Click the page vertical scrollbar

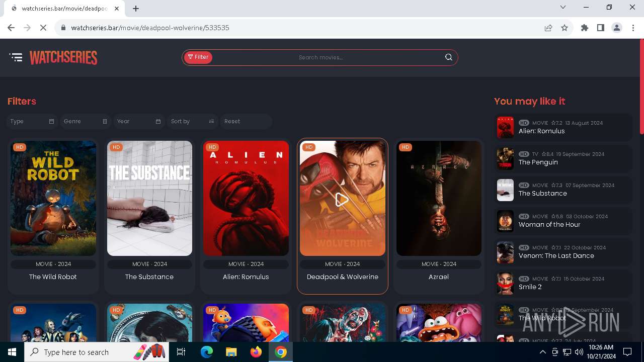[641, 86]
